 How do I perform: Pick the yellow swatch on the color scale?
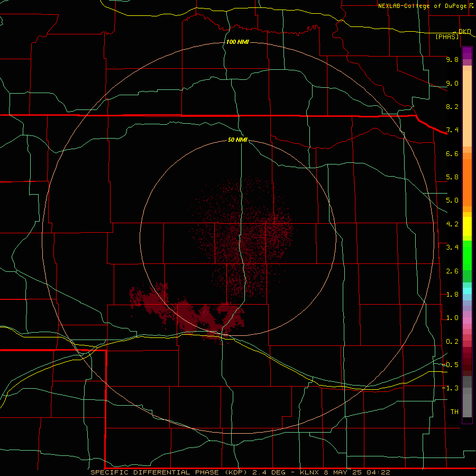[x=467, y=226]
